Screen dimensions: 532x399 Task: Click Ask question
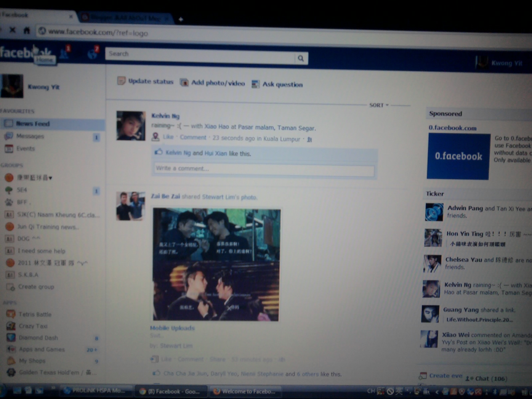point(277,84)
